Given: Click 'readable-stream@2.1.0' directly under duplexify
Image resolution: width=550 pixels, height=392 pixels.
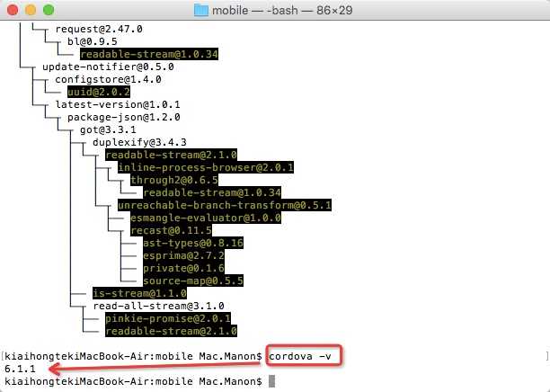Looking at the screenshot, I should coord(171,156).
